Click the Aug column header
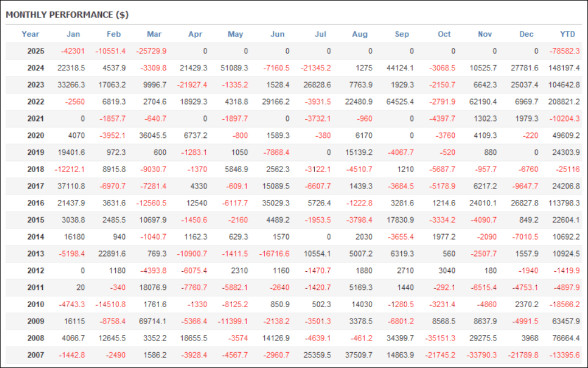 point(360,34)
